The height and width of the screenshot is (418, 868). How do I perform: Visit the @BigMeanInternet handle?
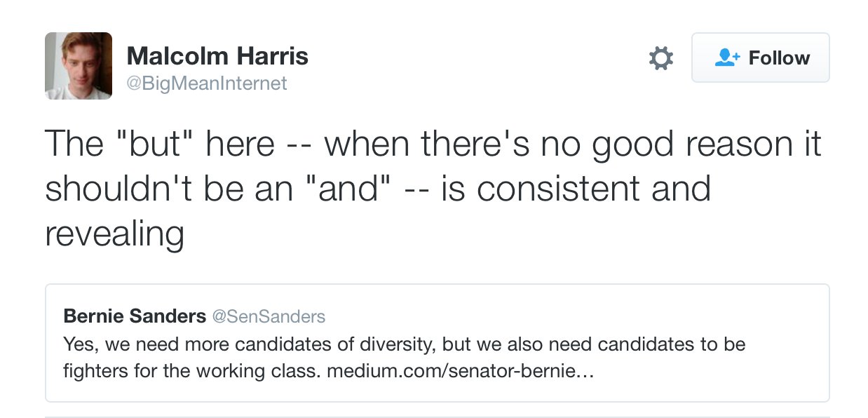207,83
